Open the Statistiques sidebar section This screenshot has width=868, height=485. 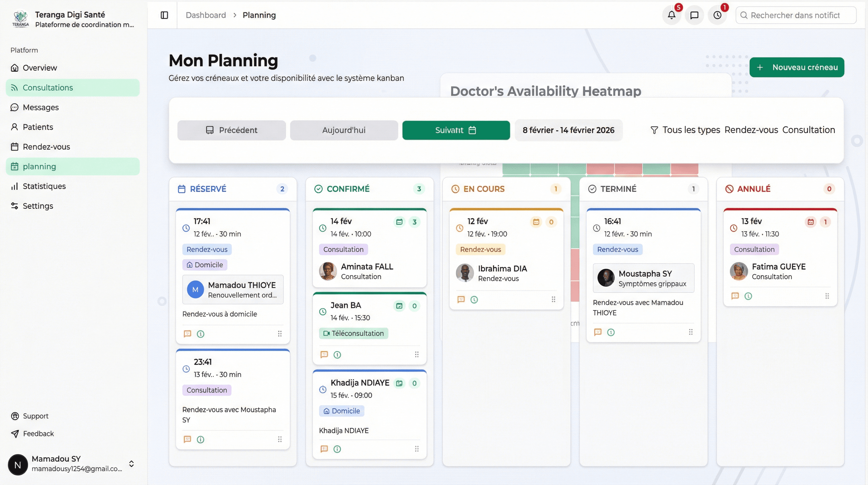coord(44,186)
